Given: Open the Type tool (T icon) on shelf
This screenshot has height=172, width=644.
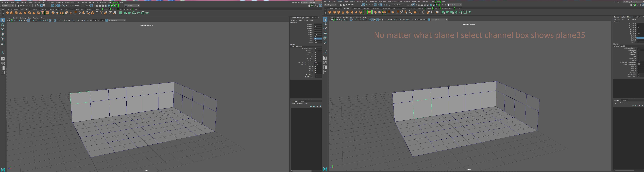Looking at the screenshot, I should pos(43,13).
